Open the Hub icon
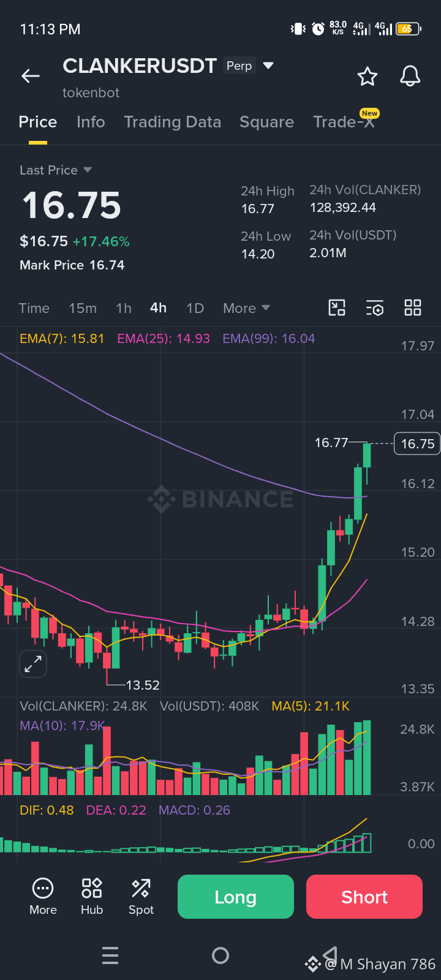 click(x=92, y=897)
